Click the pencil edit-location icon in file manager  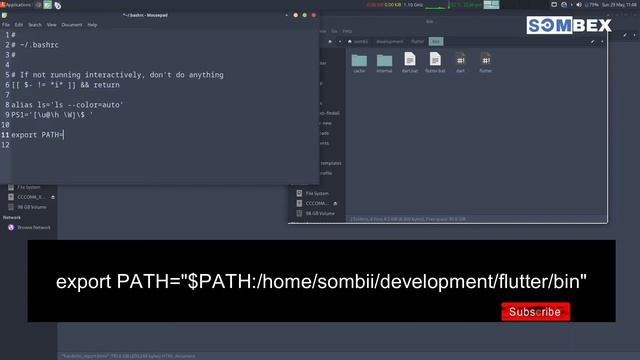click(x=593, y=42)
